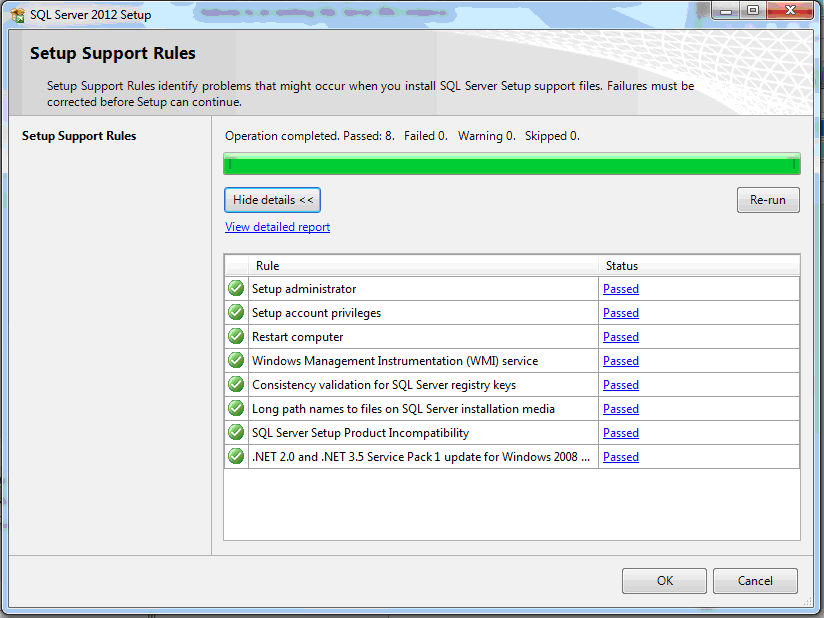
Task: Maximize the SQL Server Setup window
Action: pos(752,11)
